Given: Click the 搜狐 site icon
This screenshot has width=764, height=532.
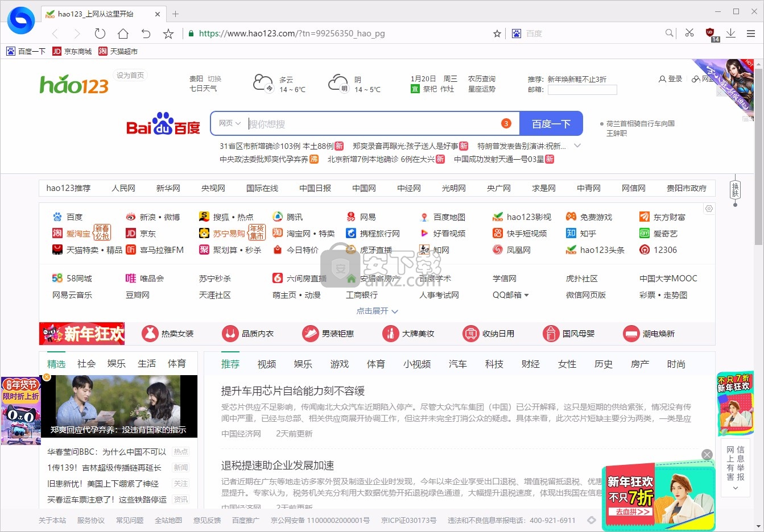Looking at the screenshot, I should click(x=204, y=217).
